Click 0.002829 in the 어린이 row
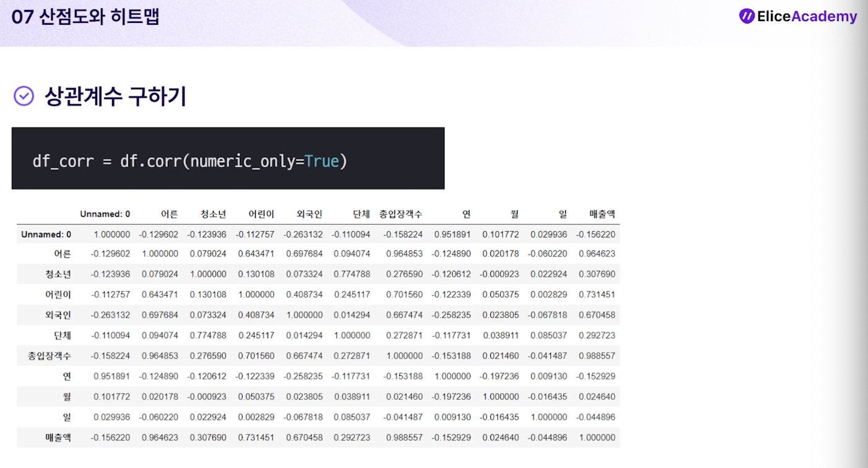 [549, 295]
